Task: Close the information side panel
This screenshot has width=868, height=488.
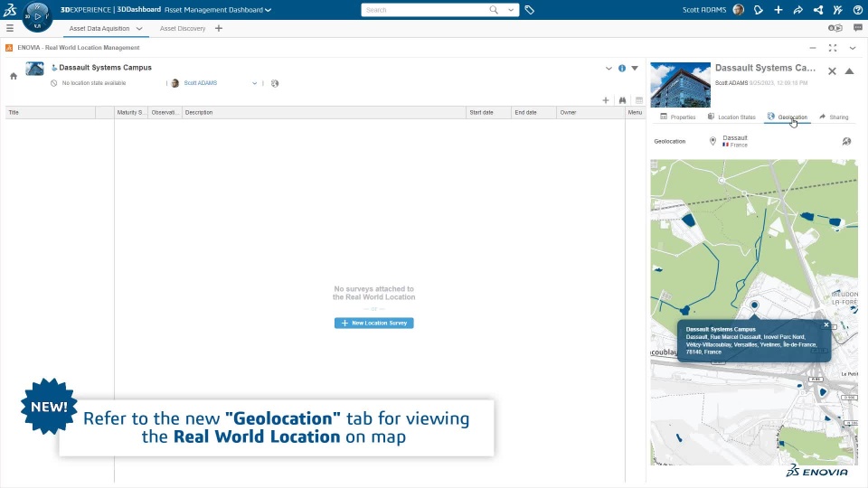Action: click(832, 70)
